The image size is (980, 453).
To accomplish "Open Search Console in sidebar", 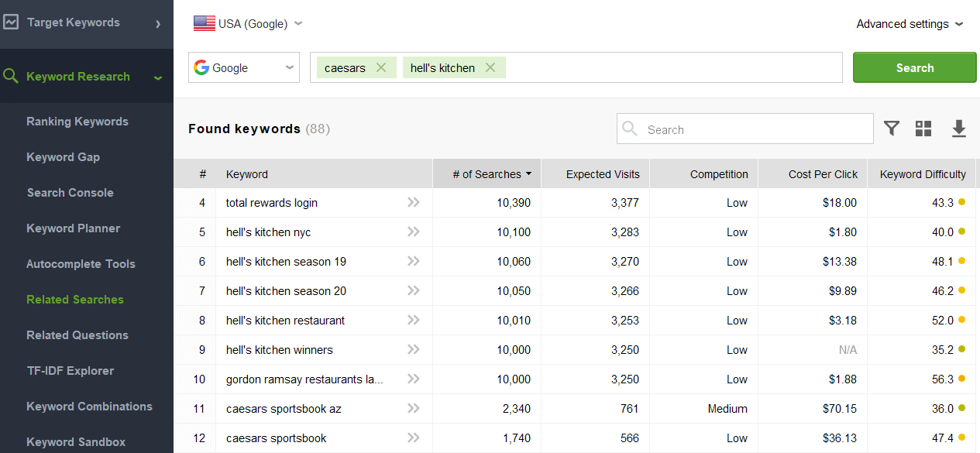I will [70, 192].
